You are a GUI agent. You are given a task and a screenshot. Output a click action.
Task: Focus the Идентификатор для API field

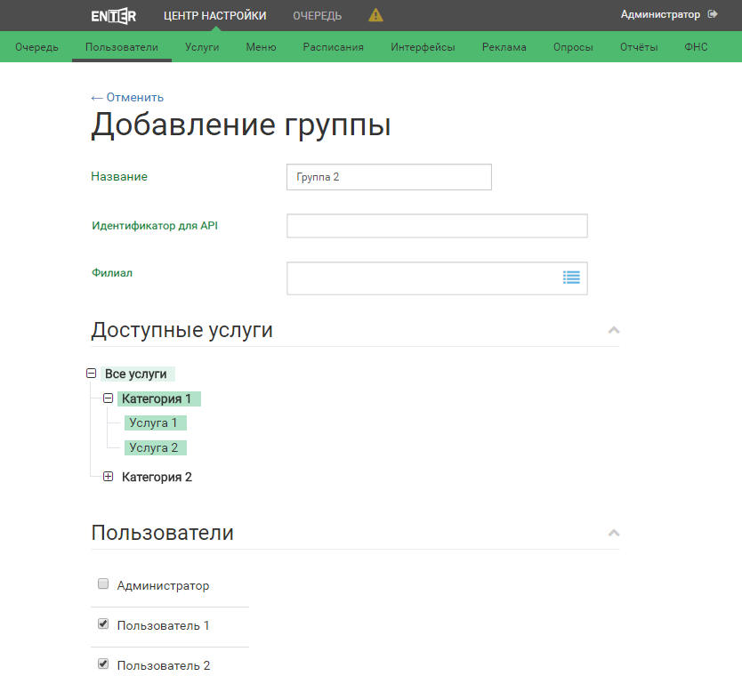coord(437,226)
